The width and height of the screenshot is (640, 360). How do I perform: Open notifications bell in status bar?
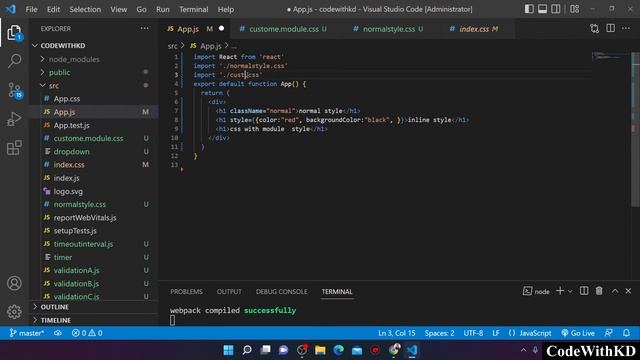626,333
